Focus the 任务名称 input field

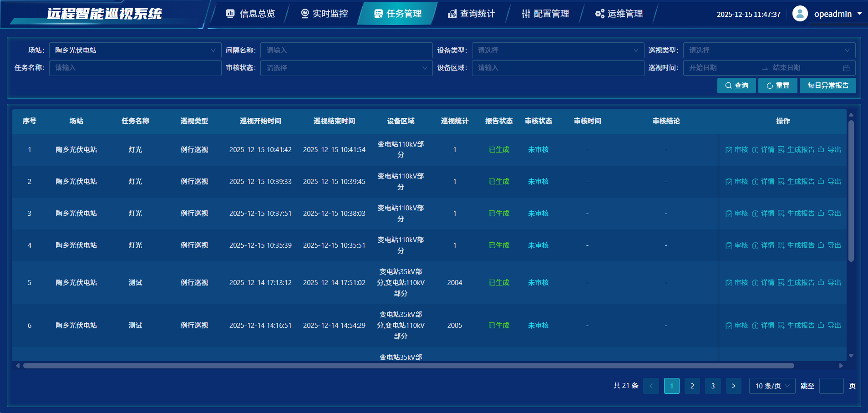(135, 68)
